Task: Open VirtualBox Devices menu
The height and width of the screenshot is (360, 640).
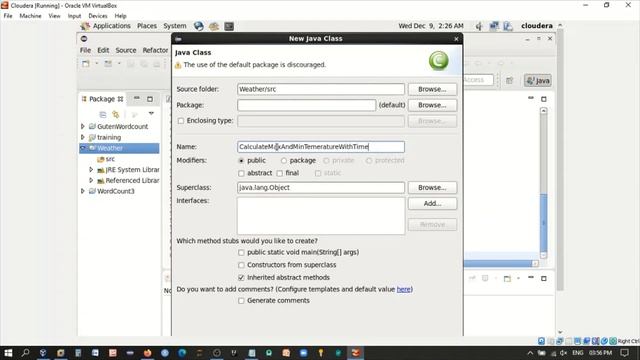Action: (x=98, y=16)
